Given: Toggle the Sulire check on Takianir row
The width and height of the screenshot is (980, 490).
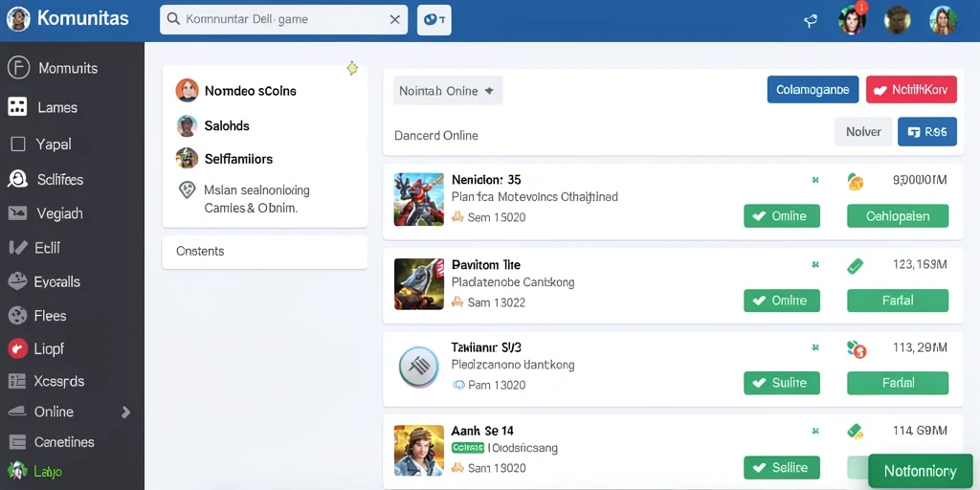Looking at the screenshot, I should coord(781,383).
